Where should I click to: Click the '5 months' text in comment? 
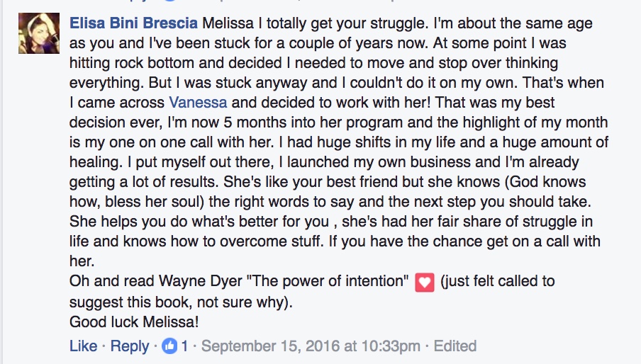[x=255, y=123]
